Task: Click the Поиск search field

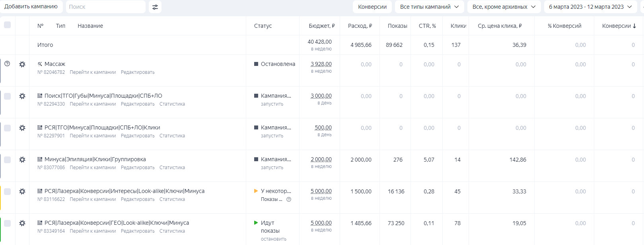Action: coord(105,7)
